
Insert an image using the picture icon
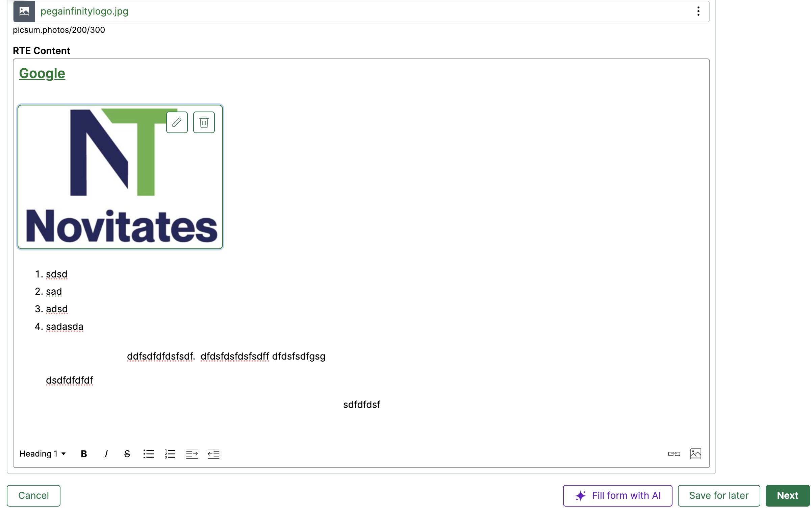pos(695,454)
